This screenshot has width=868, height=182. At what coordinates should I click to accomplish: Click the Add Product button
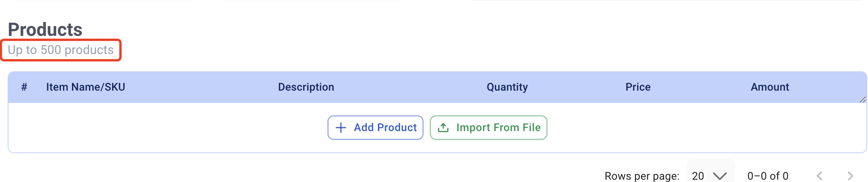pyautogui.click(x=375, y=128)
